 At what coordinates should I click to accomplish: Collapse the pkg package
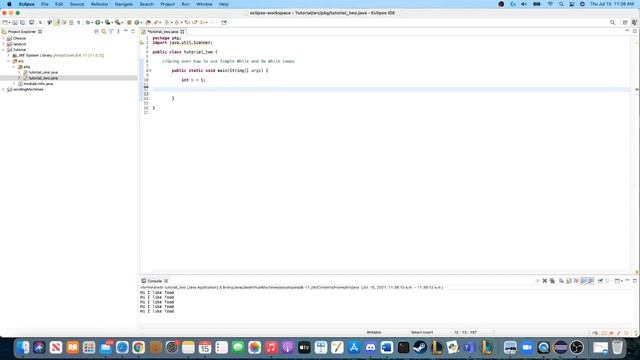pyautogui.click(x=14, y=67)
